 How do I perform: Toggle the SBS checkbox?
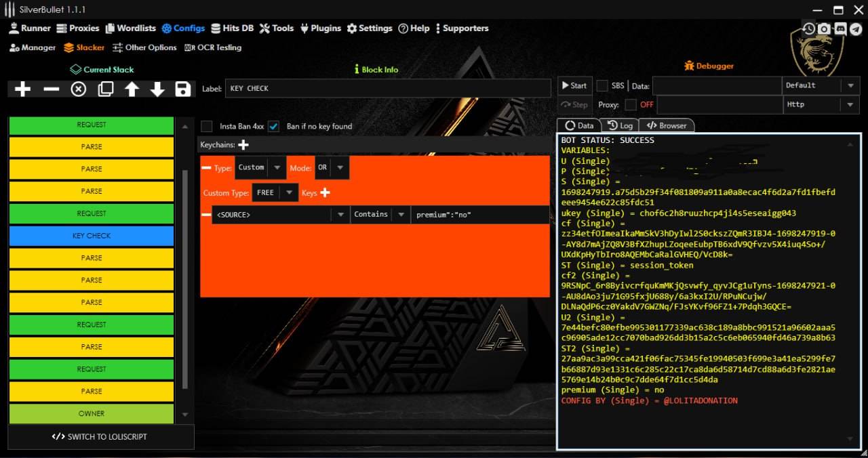(x=602, y=86)
